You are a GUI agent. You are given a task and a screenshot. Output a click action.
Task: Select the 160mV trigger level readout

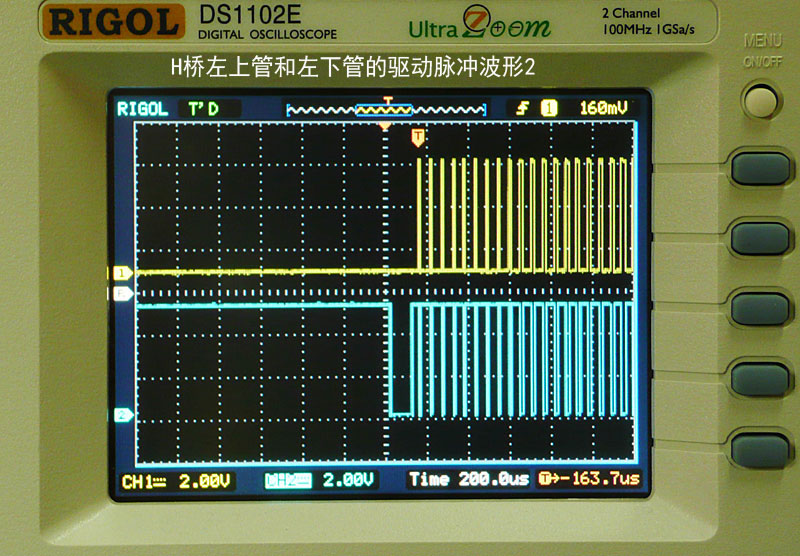(603, 108)
